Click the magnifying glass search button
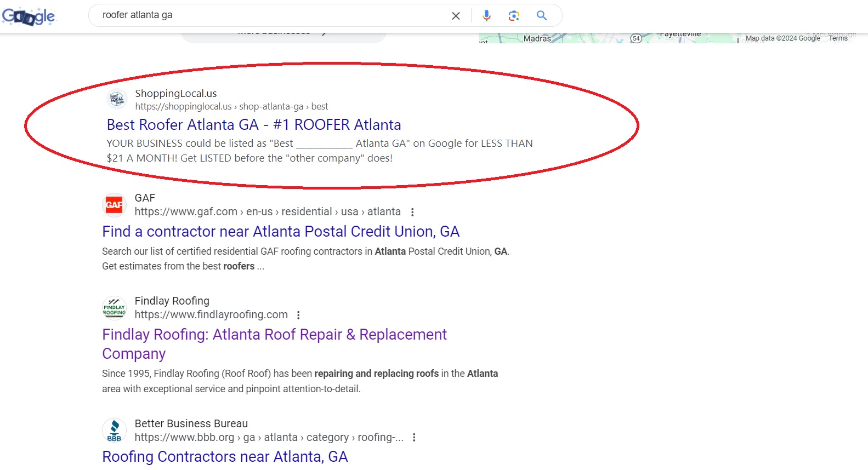 tap(542, 16)
